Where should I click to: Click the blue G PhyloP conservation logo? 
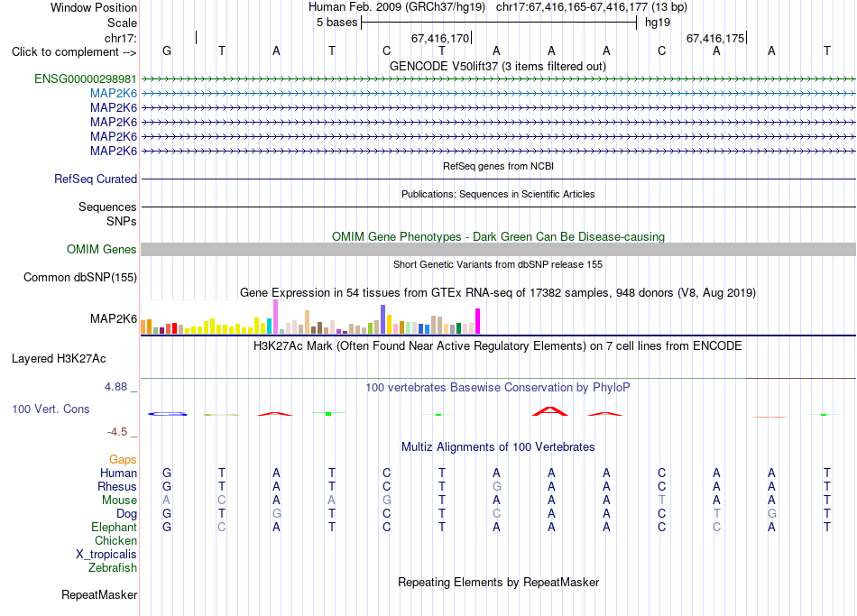[167, 414]
